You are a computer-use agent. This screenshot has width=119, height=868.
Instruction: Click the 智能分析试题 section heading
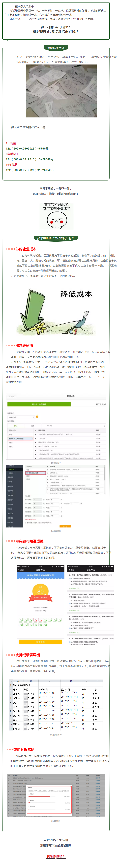tap(24, 749)
